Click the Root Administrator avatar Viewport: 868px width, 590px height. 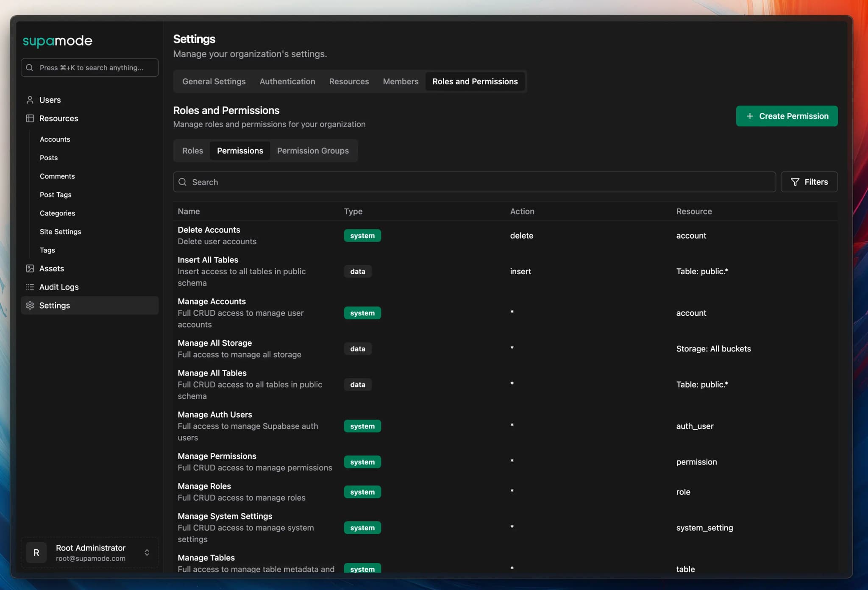point(36,552)
